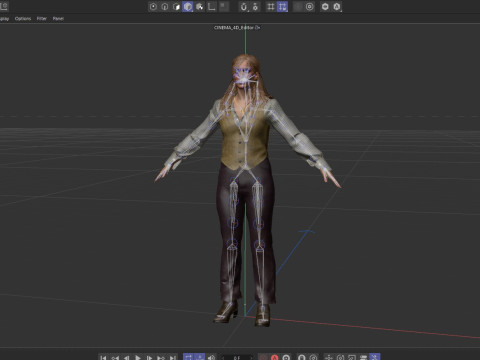Click the plain hexagon icon in toolbar

pos(325,7)
